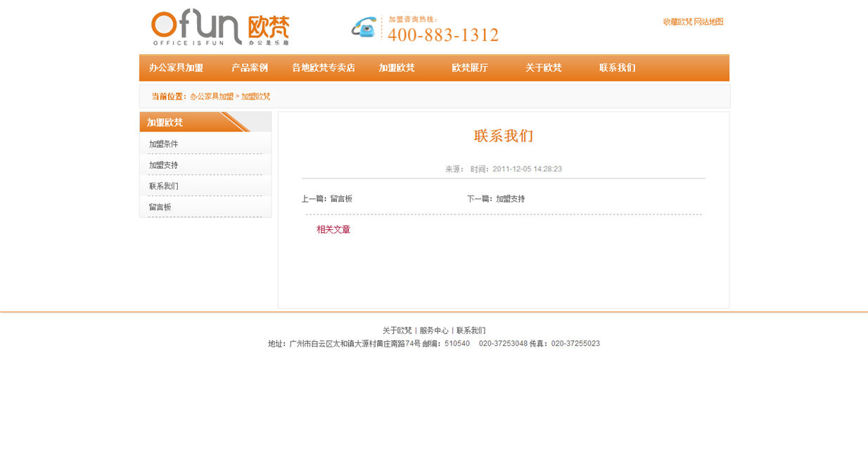Screen dimensions: 868x459
Task: Click the 联系我们 article title
Action: 504,136
